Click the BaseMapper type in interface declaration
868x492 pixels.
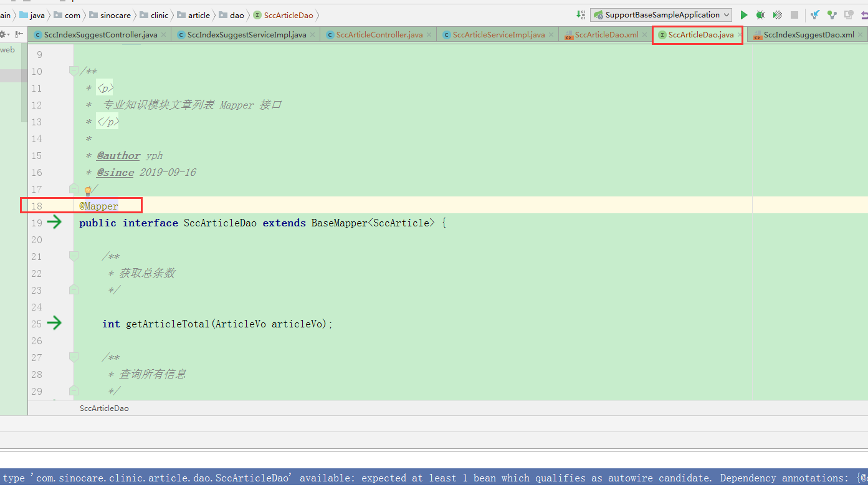[340, 223]
